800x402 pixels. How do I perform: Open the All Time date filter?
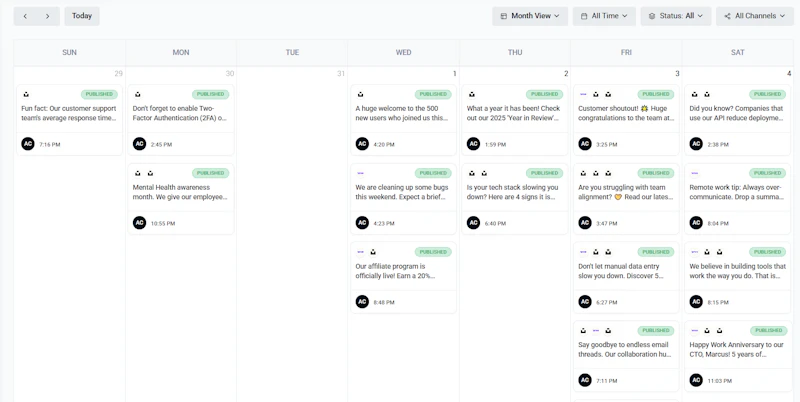coord(604,16)
